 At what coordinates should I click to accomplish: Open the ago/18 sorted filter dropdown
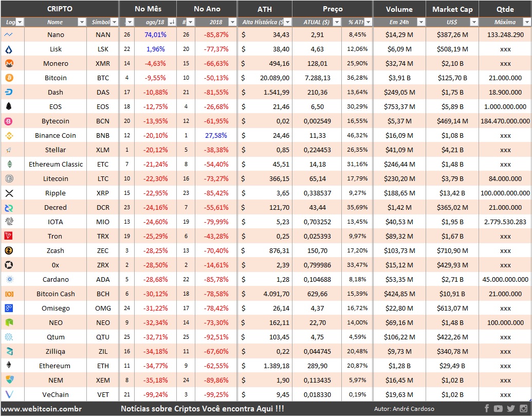(x=172, y=22)
